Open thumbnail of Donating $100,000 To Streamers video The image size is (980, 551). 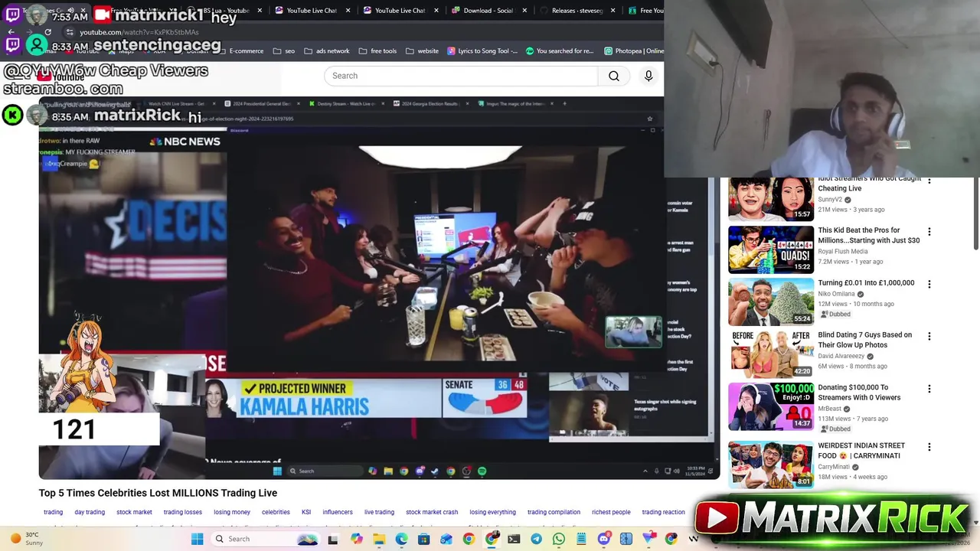[x=771, y=406]
